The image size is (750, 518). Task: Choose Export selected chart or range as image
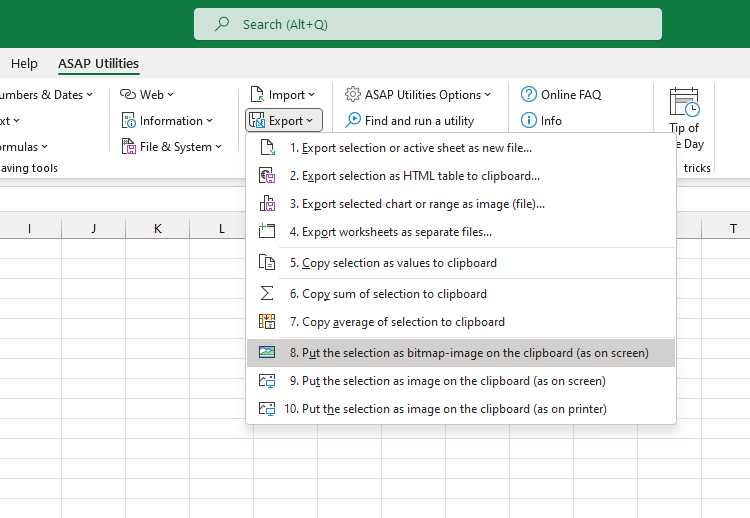point(461,204)
